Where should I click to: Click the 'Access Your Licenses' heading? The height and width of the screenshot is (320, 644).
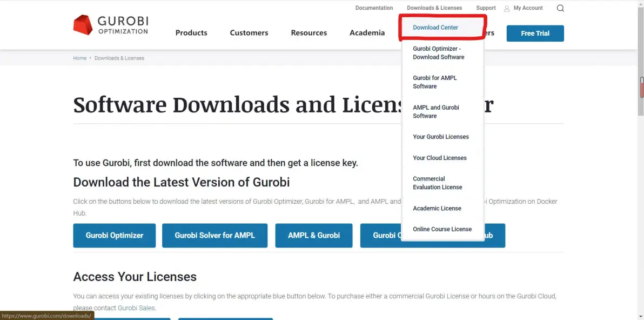135,277
